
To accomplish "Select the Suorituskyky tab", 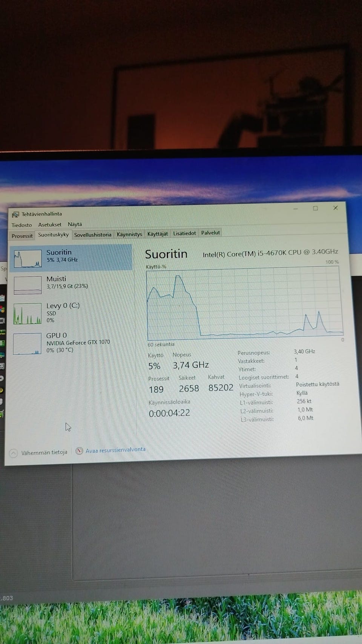I will tap(53, 235).
